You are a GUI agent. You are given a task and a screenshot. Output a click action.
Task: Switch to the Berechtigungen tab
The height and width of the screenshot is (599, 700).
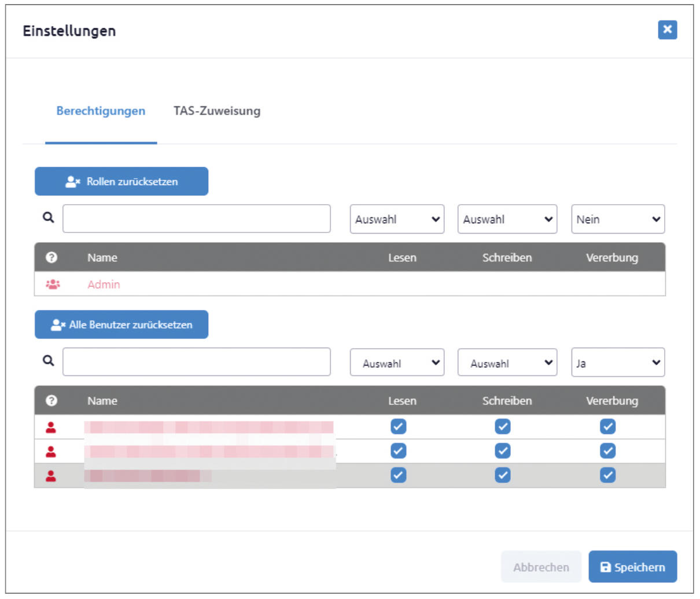pyautogui.click(x=101, y=111)
